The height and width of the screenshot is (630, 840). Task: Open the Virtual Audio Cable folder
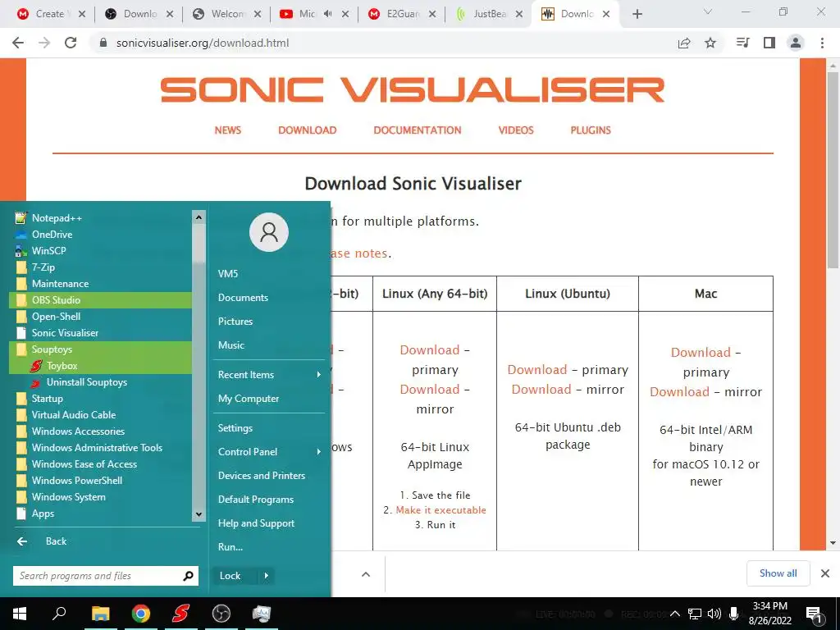(x=100, y=414)
